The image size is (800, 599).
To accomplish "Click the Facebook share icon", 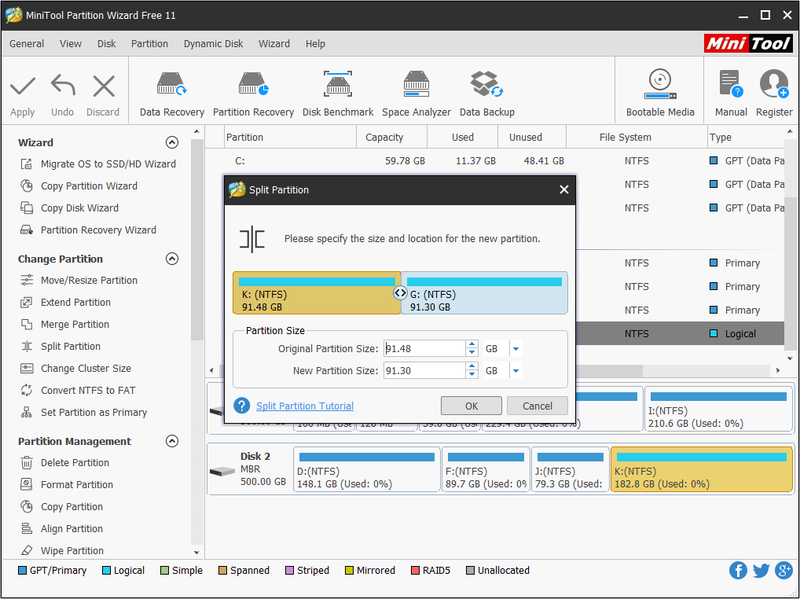I will tap(738, 570).
